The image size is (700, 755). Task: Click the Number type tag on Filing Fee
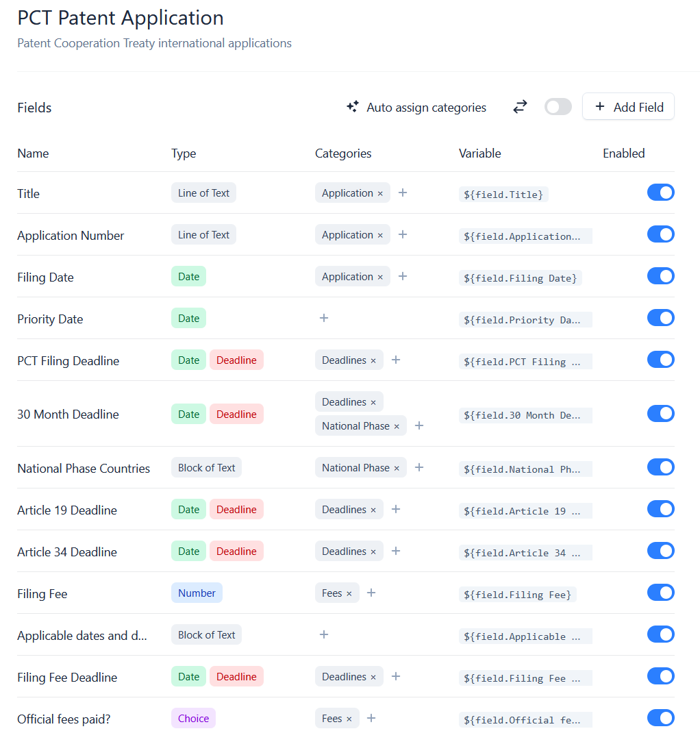click(x=197, y=593)
